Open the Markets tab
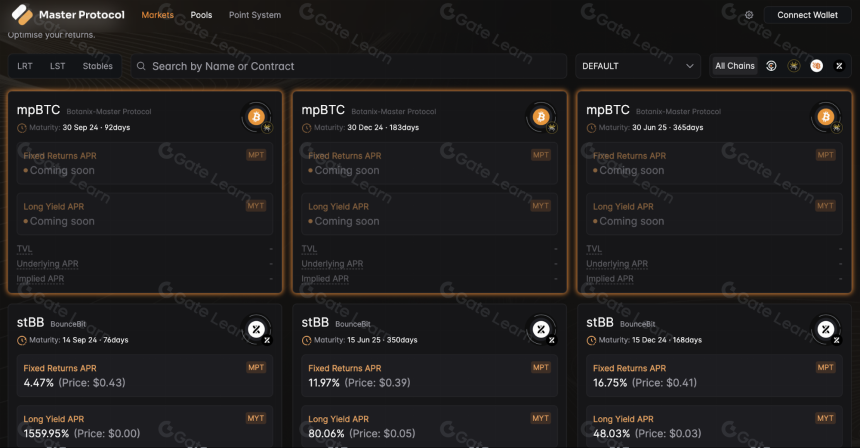Screen dimensions: 860x448 tap(157, 15)
